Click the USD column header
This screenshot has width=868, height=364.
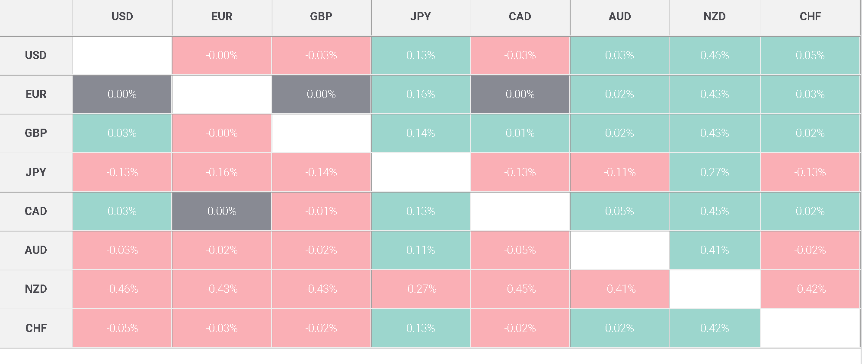click(x=122, y=17)
